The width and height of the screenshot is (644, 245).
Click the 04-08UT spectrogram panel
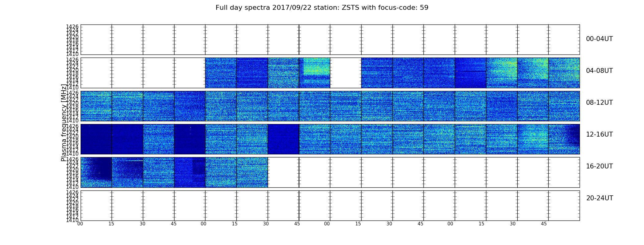(330, 73)
